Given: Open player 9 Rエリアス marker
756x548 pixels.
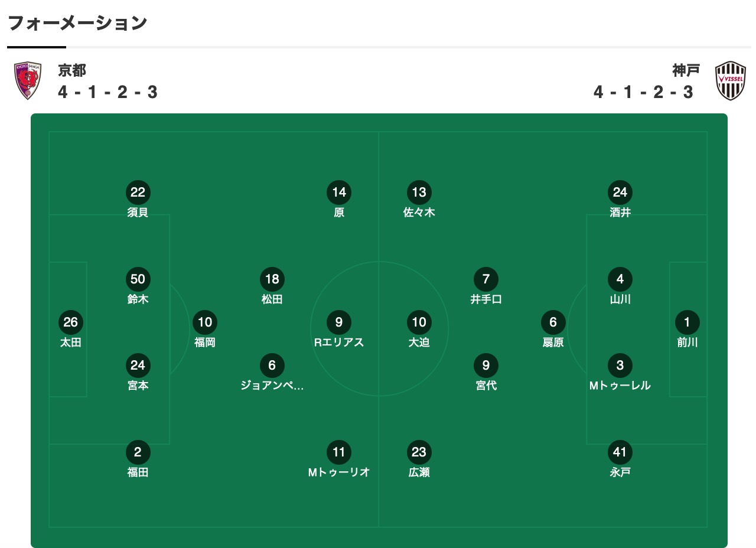Looking at the screenshot, I should click(x=339, y=322).
